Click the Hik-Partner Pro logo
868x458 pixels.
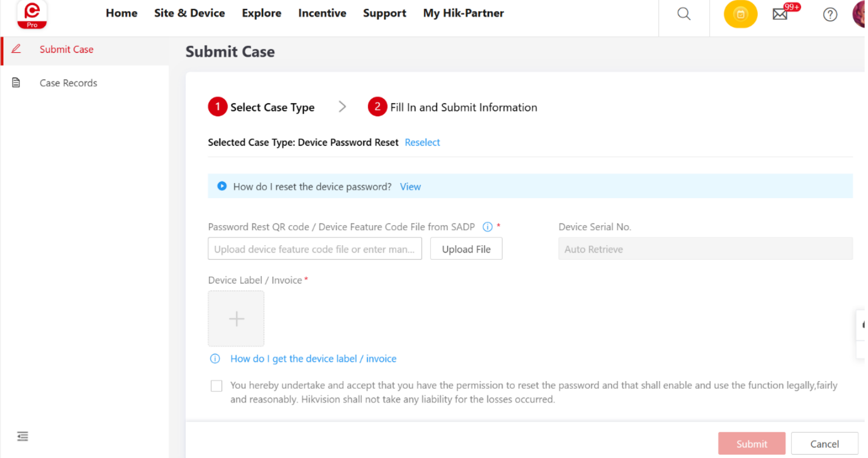pos(32,15)
